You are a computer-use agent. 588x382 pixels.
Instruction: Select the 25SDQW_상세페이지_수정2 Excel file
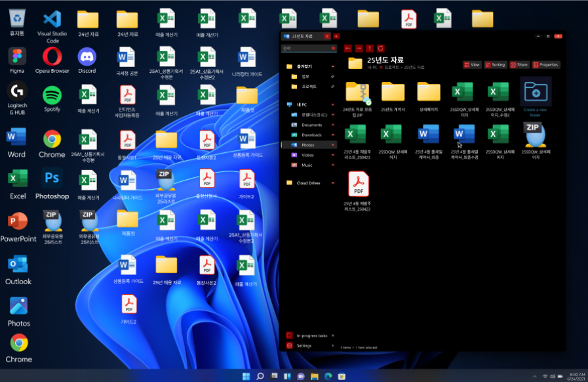coord(500,99)
